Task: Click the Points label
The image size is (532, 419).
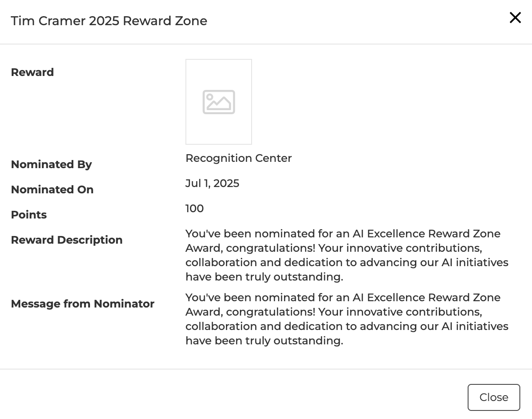Action: click(x=28, y=214)
